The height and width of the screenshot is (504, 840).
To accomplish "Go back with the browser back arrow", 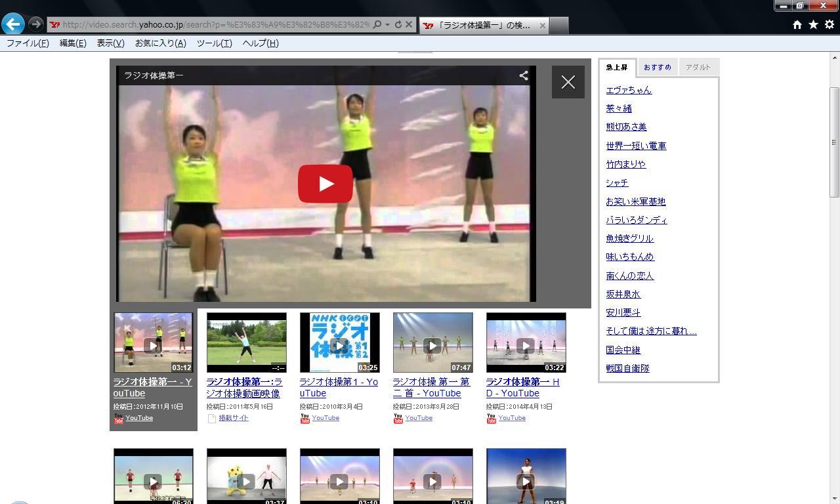I will (12, 24).
